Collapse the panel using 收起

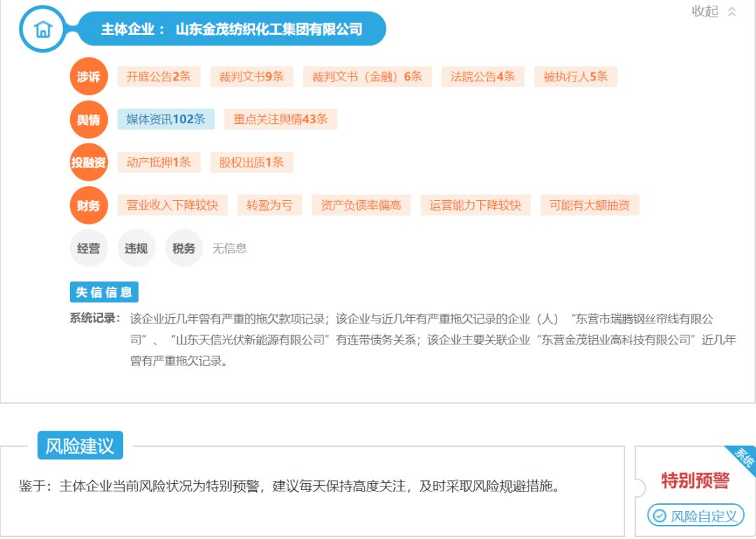click(706, 11)
